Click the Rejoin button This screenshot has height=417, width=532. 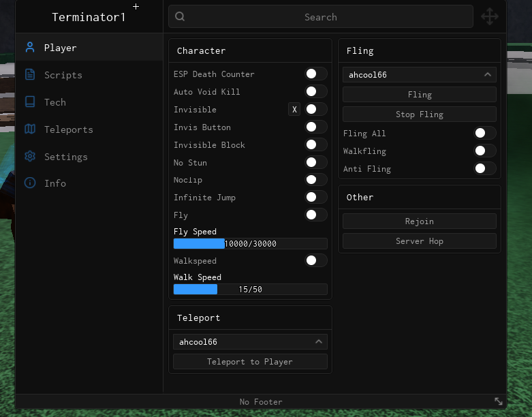tap(420, 221)
